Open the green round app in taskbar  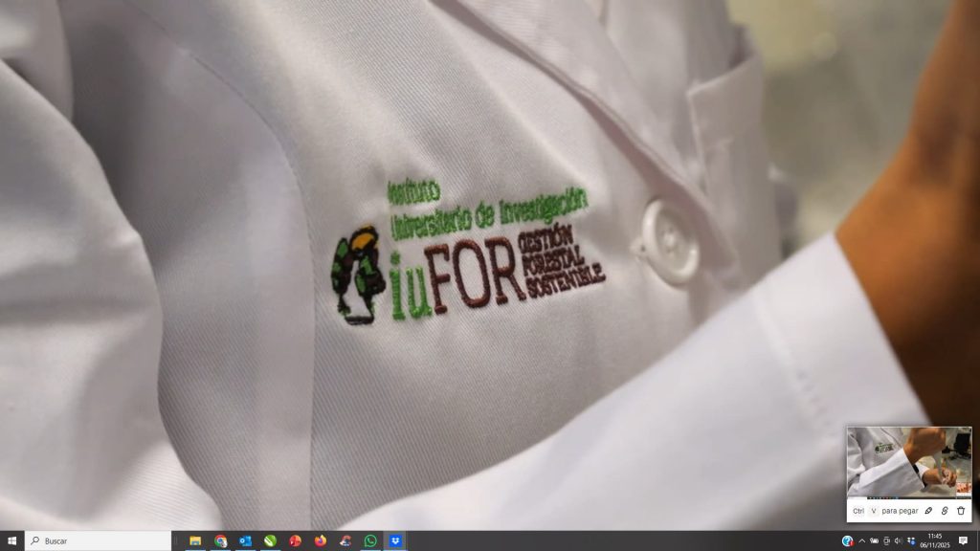pyautogui.click(x=271, y=541)
